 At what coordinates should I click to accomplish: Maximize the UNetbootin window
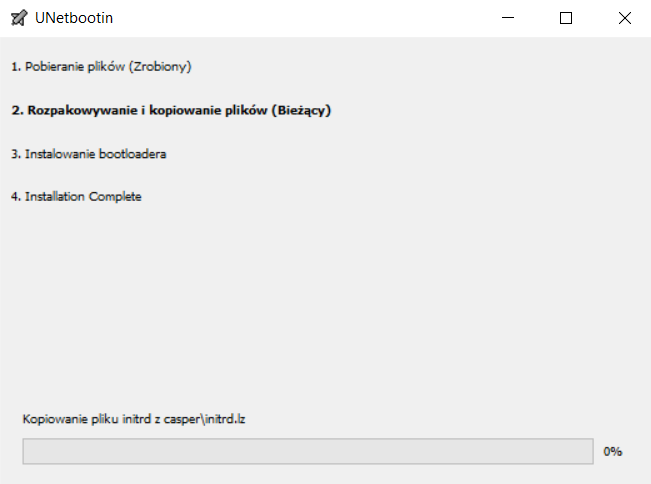(x=566, y=18)
